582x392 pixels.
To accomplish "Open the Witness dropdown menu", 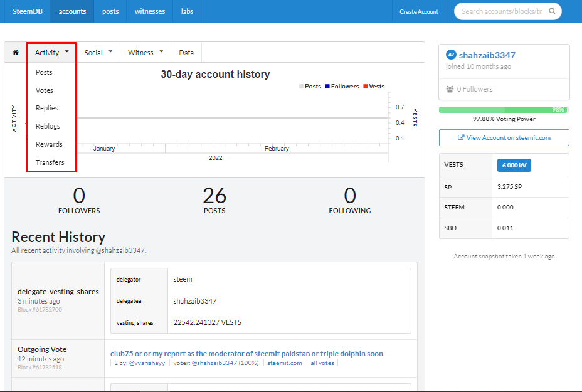I will tap(145, 52).
